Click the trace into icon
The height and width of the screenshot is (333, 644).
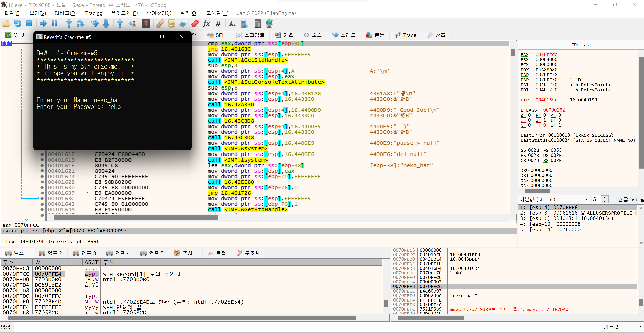point(95,24)
